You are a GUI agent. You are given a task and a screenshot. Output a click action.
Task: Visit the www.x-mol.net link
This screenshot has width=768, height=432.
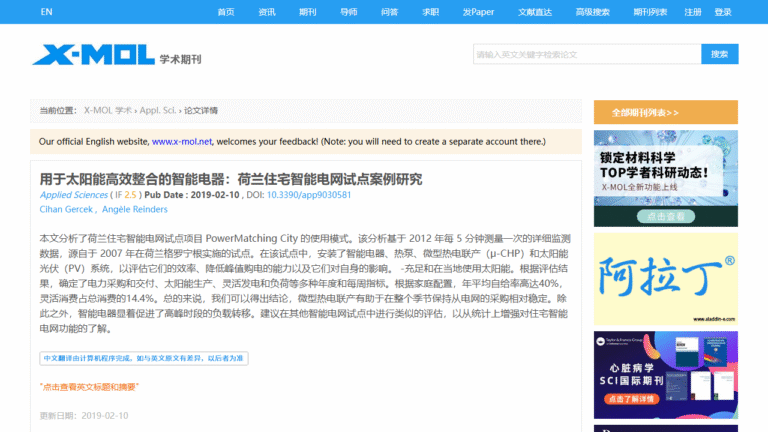point(182,142)
